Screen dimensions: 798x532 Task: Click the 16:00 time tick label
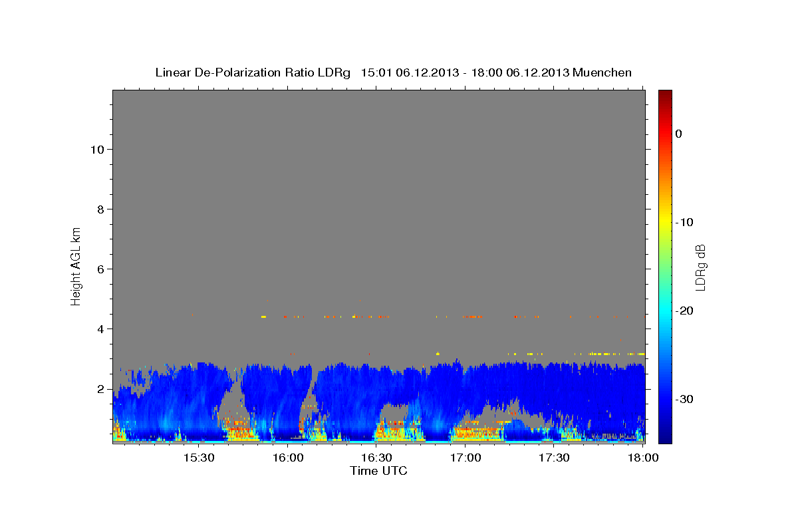click(287, 458)
